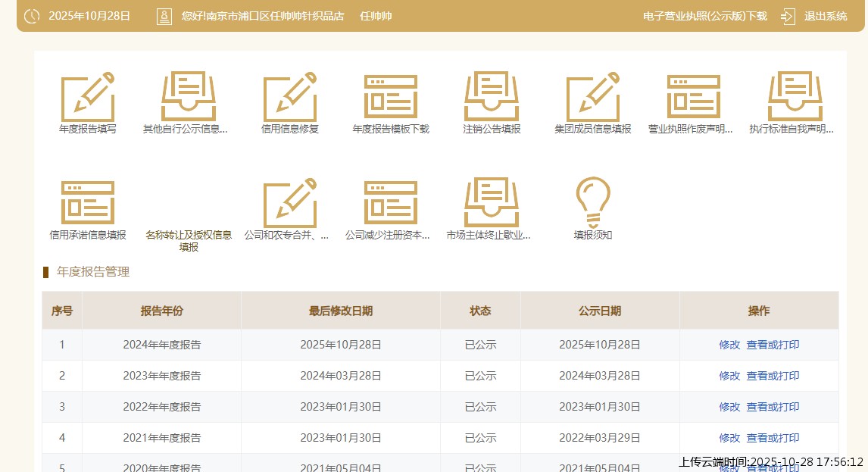Open 查看或打印 for 2021年年度报告

tap(773, 438)
